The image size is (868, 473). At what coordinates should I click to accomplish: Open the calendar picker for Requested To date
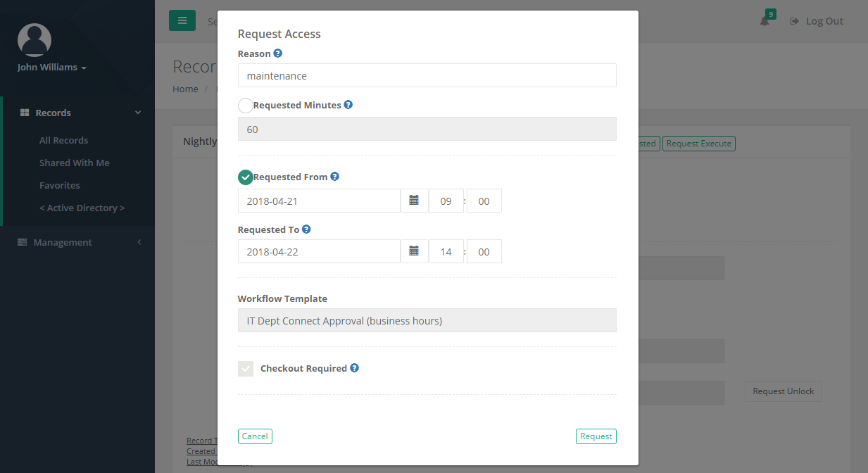point(415,251)
